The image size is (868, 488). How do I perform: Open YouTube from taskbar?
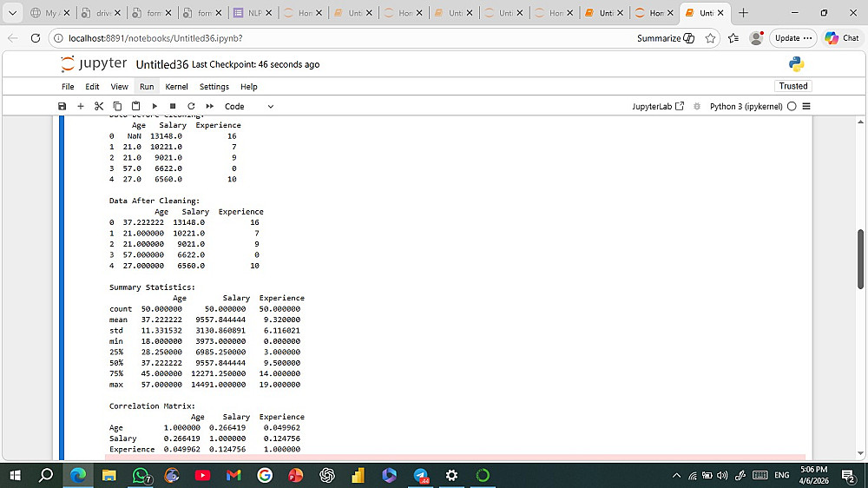pyautogui.click(x=202, y=475)
